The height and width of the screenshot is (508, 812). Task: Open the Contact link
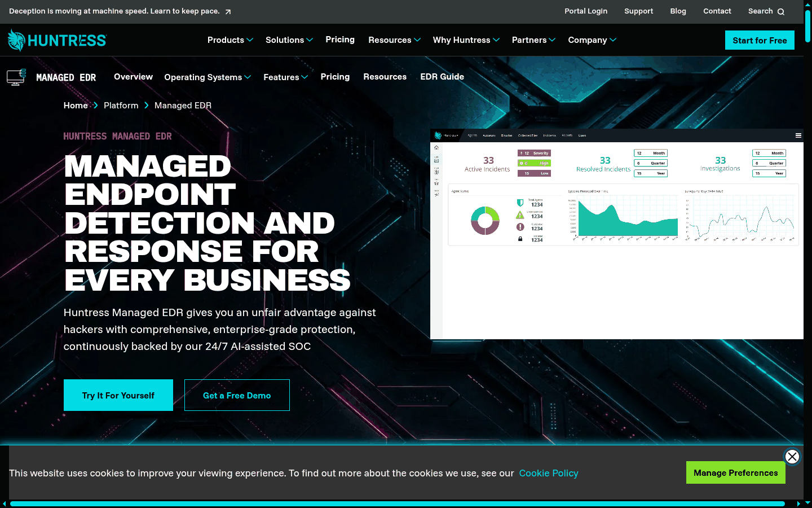tap(717, 11)
